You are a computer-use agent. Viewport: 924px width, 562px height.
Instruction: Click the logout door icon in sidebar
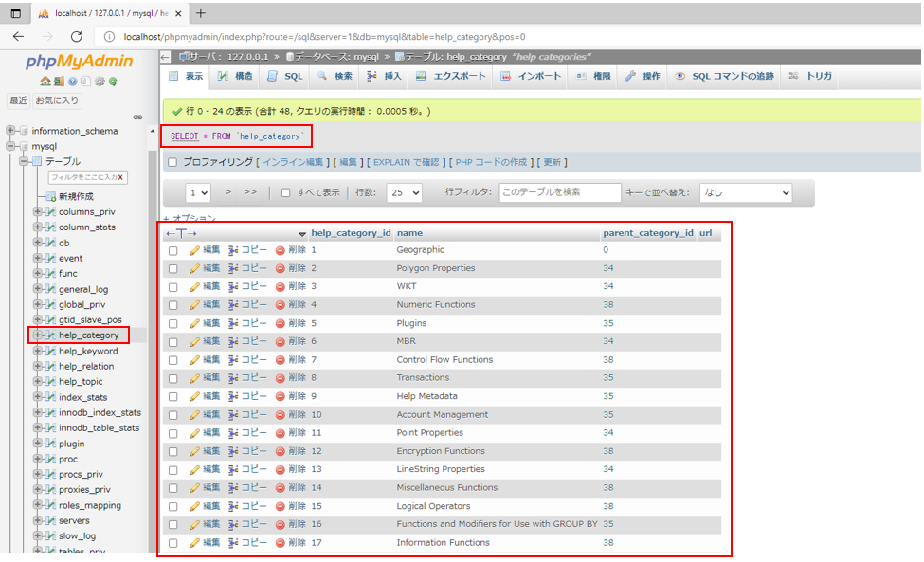tap(59, 82)
